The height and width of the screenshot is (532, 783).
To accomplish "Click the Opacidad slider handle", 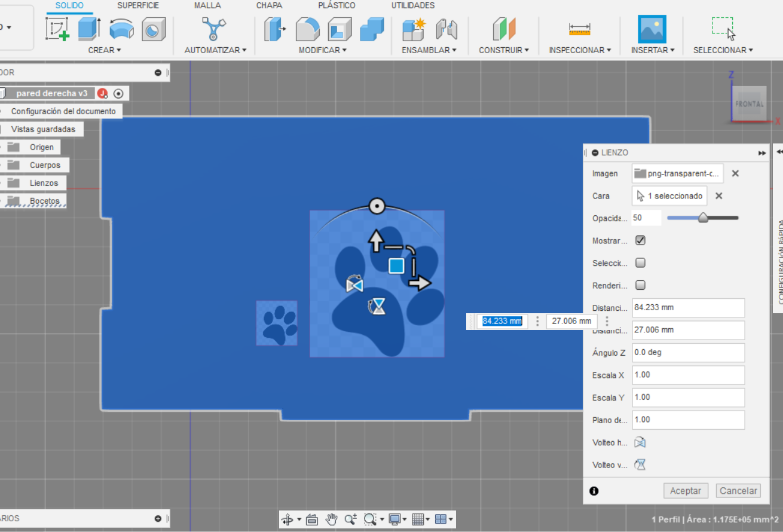I will point(703,218).
